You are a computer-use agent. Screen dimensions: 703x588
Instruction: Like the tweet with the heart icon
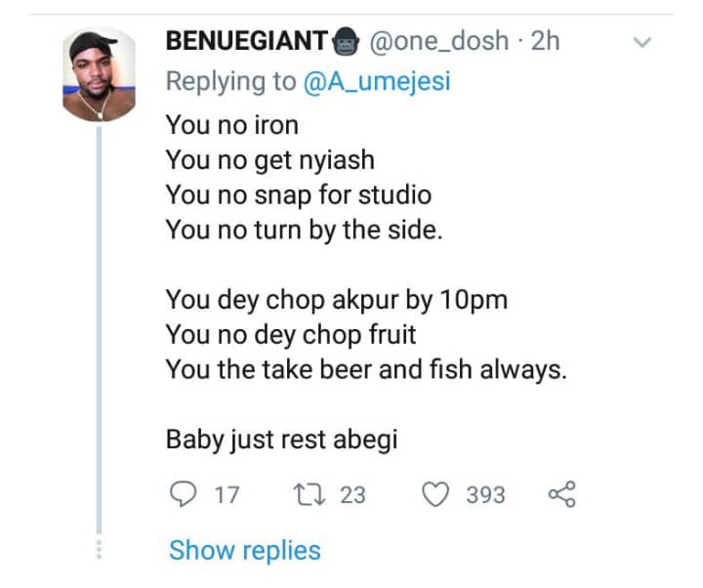436,495
